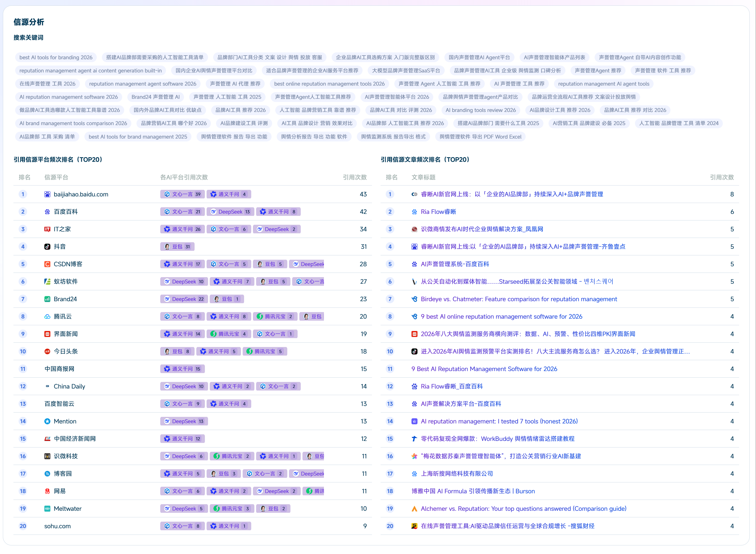Click keyword tag 'AI品牌部 工具 采购 清单'
Screen dimensions: 756x554
(47, 137)
